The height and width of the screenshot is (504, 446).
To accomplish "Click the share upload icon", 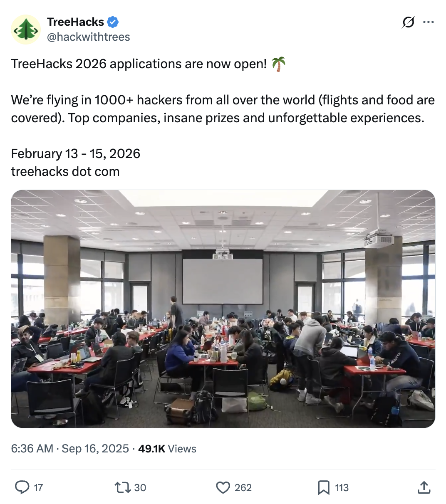I will coord(424,487).
